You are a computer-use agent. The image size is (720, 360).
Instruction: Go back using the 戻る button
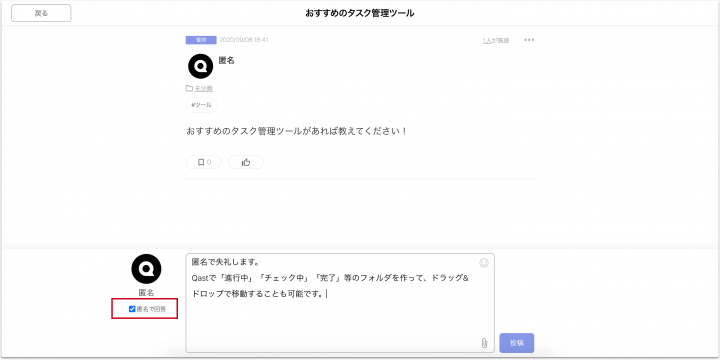pyautogui.click(x=41, y=13)
